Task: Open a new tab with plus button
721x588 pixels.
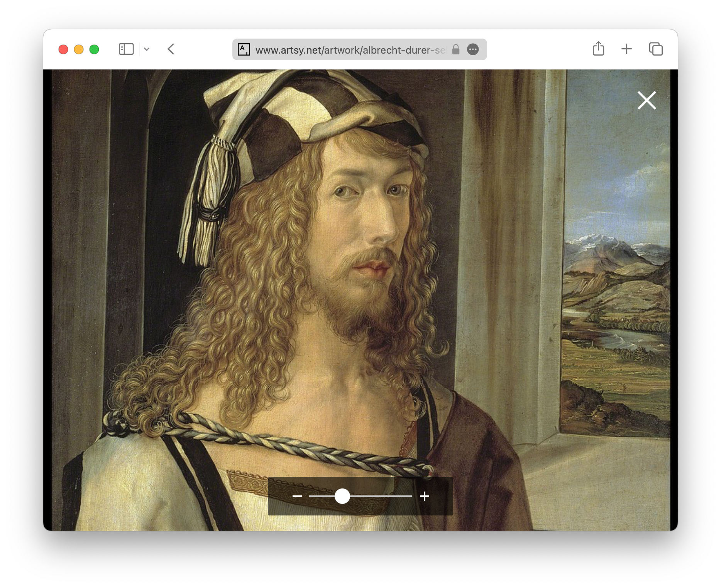Action: coord(626,49)
